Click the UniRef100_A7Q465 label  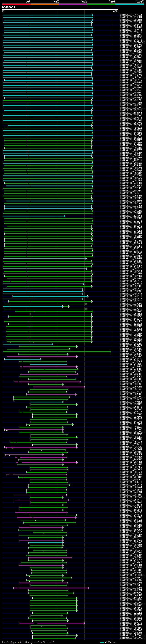point(131,311)
